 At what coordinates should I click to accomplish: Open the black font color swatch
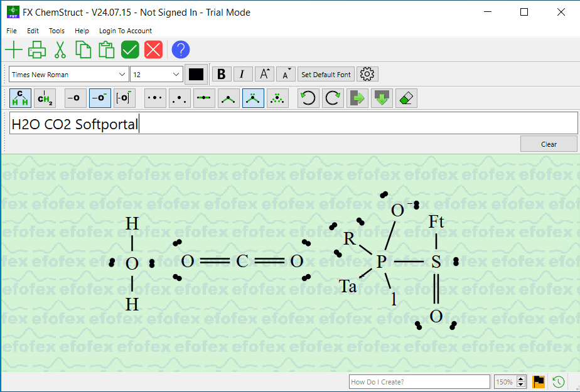196,74
